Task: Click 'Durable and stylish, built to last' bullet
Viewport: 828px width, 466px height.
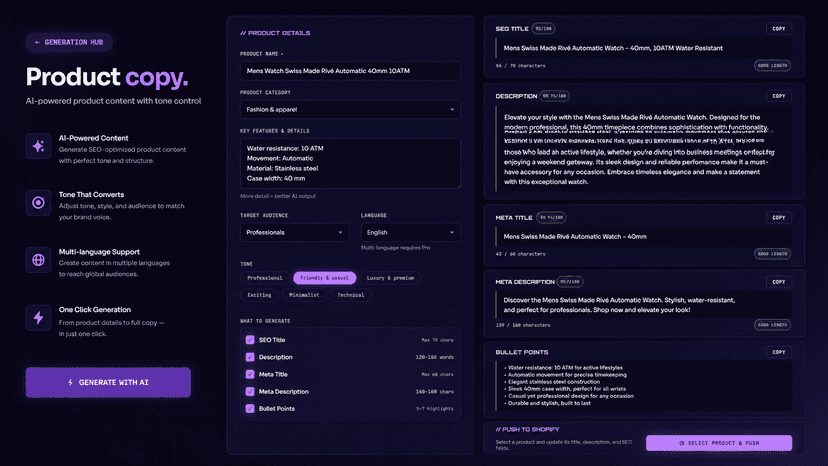Action: (547, 403)
